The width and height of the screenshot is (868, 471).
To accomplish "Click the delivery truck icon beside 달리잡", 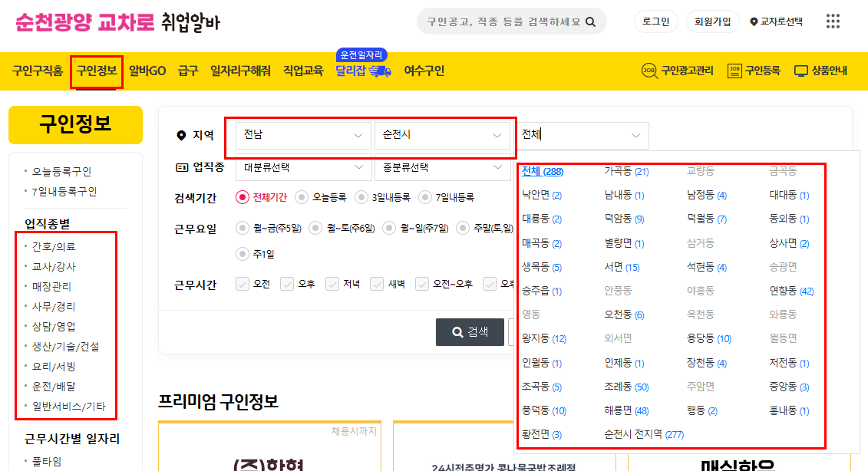I will pos(381,71).
